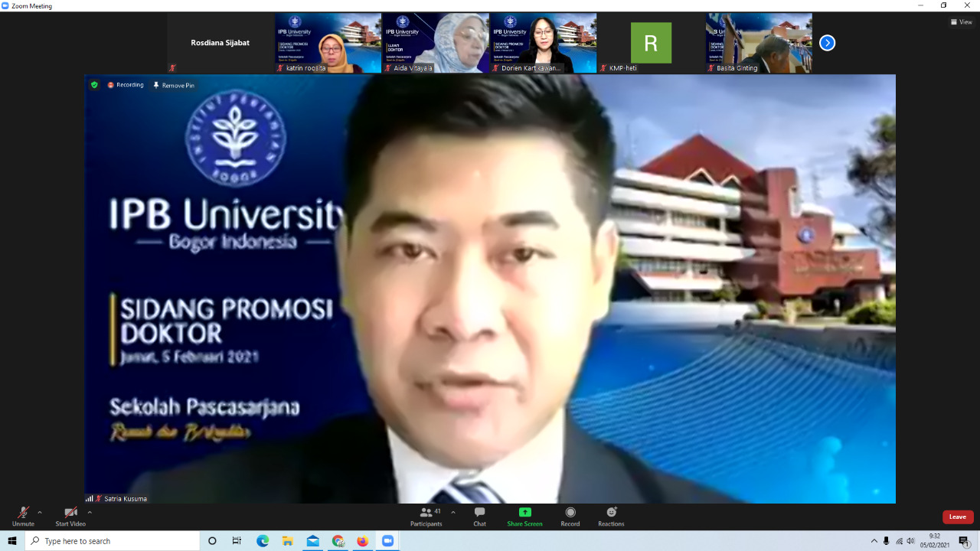Click the green shield encryption icon

94,85
